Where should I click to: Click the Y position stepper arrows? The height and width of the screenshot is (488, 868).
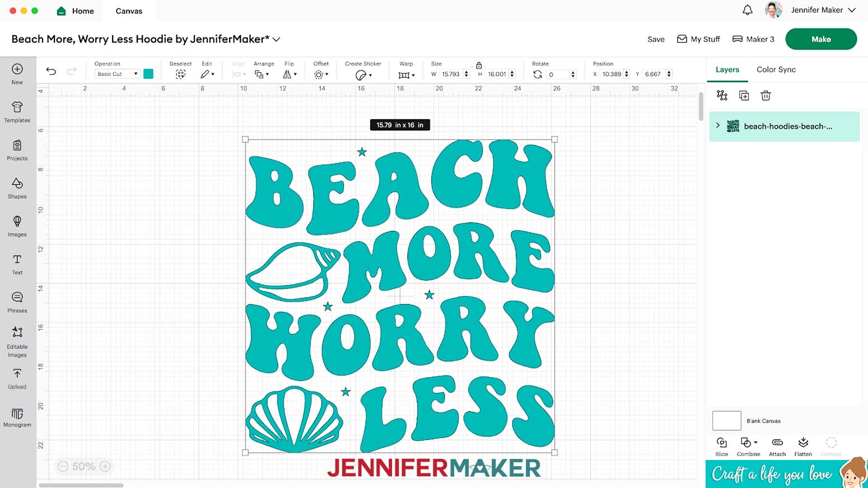pos(669,74)
